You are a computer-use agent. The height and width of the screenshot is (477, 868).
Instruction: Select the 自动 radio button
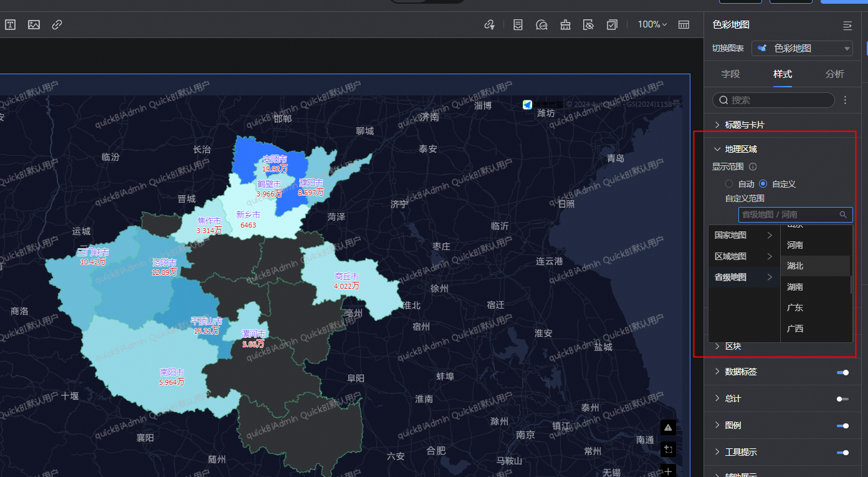[x=729, y=184]
